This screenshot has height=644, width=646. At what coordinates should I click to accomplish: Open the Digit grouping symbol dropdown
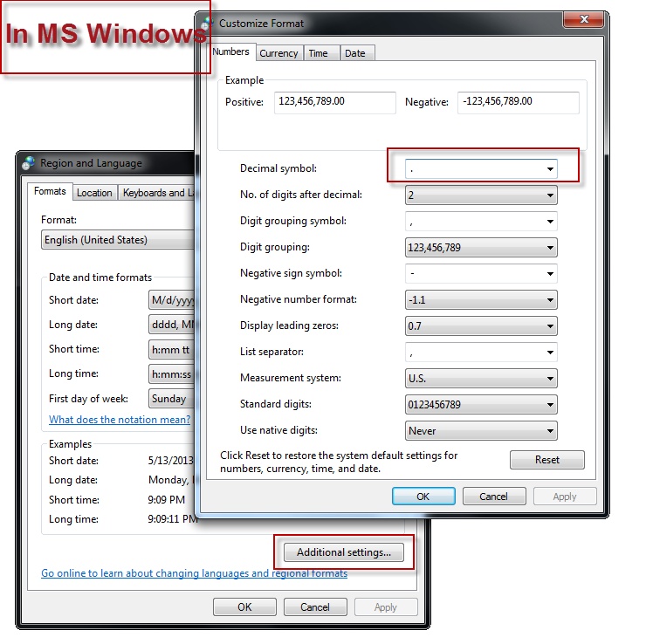click(x=481, y=222)
